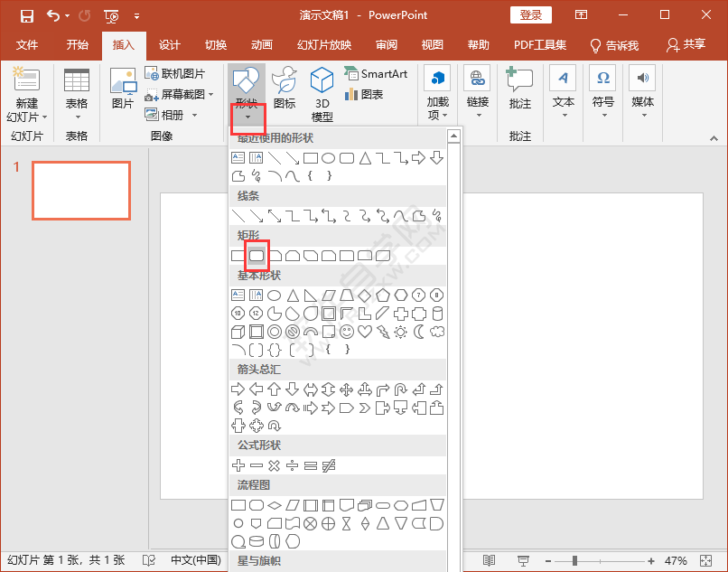728x572 pixels.
Task: Select the lightning bolt shape
Action: [x=383, y=332]
